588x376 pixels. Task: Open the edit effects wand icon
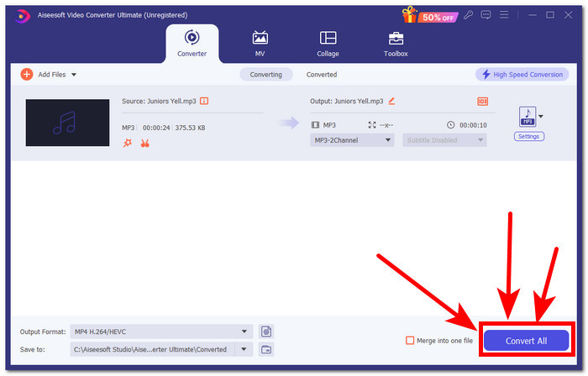pyautogui.click(x=128, y=143)
